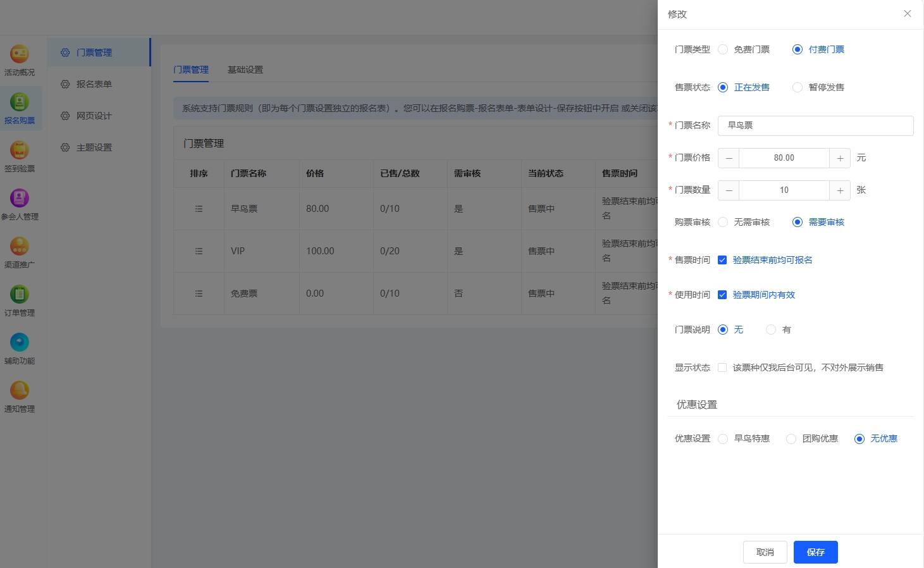The height and width of the screenshot is (568, 924).
Task: Click 0/20 sold count cell
Action: [x=390, y=251]
